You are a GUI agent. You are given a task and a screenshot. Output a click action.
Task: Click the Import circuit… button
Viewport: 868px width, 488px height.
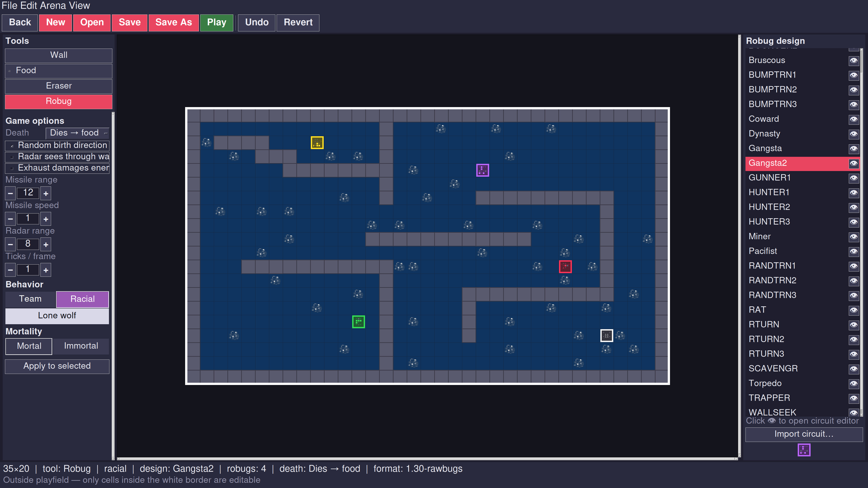[x=804, y=434]
